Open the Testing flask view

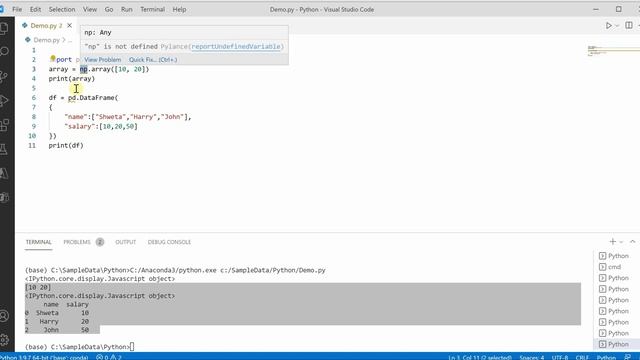click(4, 149)
